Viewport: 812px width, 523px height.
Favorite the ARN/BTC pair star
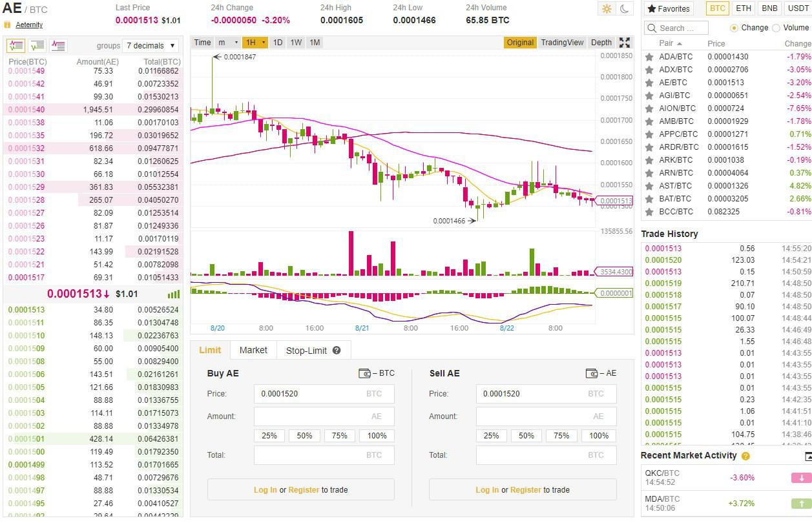tap(649, 173)
